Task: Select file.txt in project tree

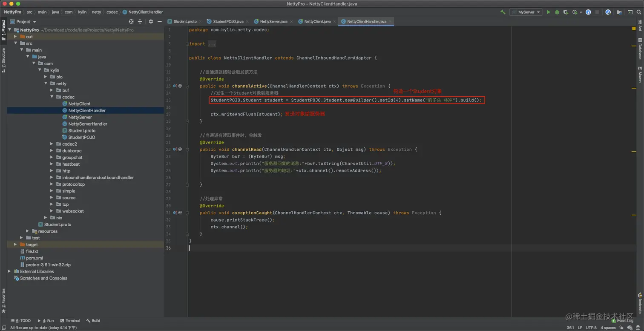Action: point(32,251)
